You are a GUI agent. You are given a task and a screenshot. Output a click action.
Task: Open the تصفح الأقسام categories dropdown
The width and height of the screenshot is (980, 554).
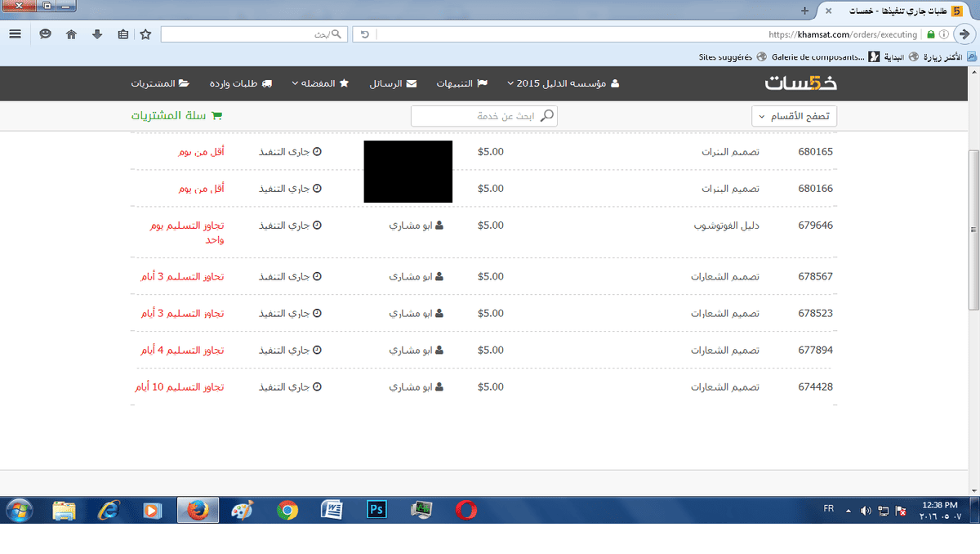point(794,116)
